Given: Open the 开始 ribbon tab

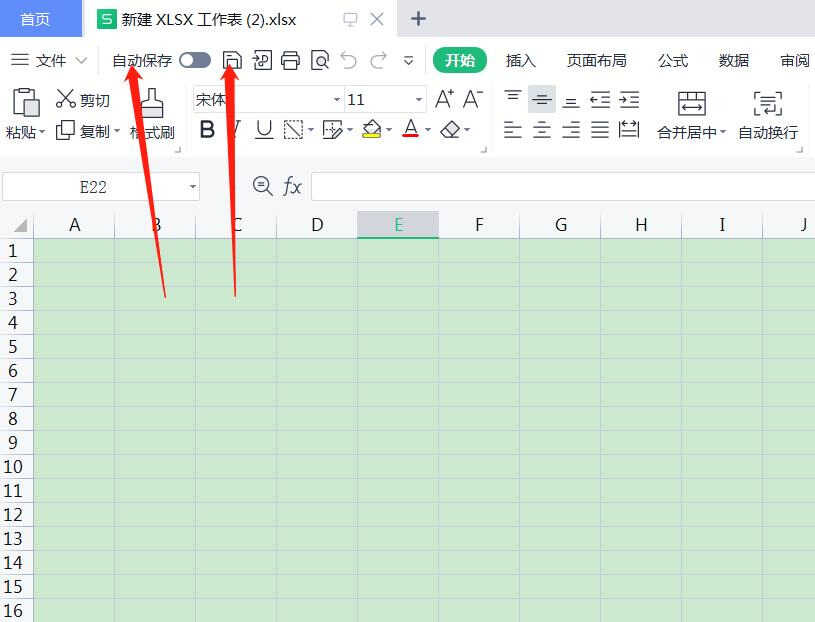Looking at the screenshot, I should pyautogui.click(x=460, y=60).
